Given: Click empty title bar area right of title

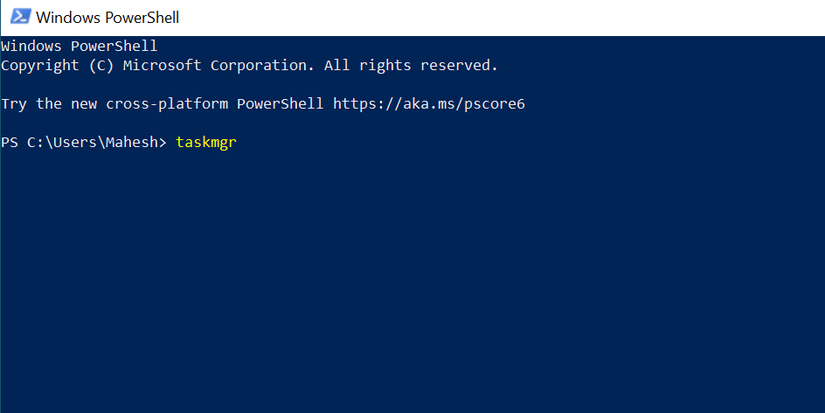Looking at the screenshot, I should click(x=500, y=18).
